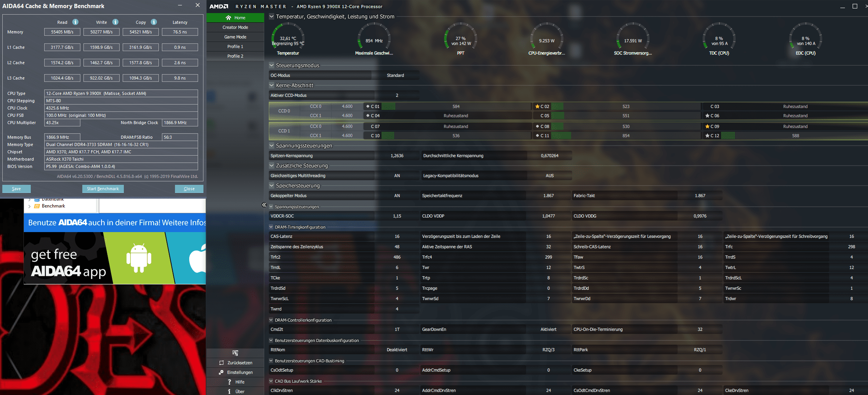868x395 pixels.
Task: Click the Benutze AIDA64 Firma banner link
Action: click(x=115, y=222)
